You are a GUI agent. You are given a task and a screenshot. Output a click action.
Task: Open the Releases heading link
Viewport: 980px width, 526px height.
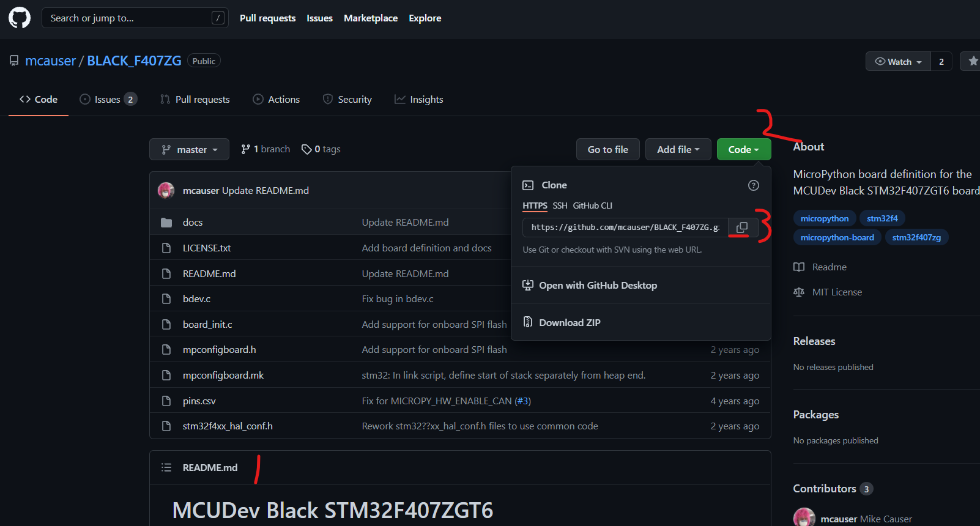pos(814,341)
